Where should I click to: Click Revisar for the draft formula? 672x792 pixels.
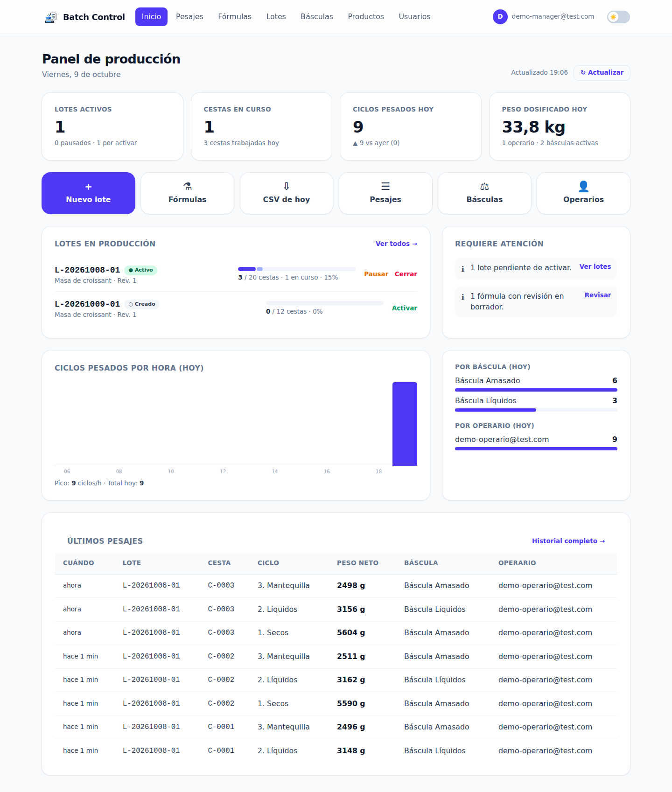tap(598, 295)
